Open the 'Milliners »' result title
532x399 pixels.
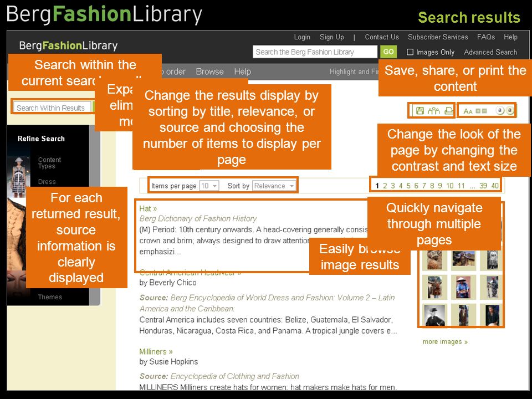(156, 351)
